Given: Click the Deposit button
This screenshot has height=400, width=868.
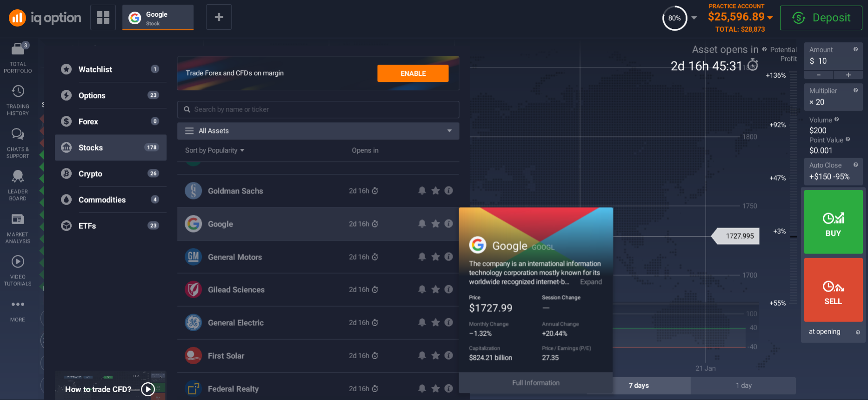Looking at the screenshot, I should 821,18.
